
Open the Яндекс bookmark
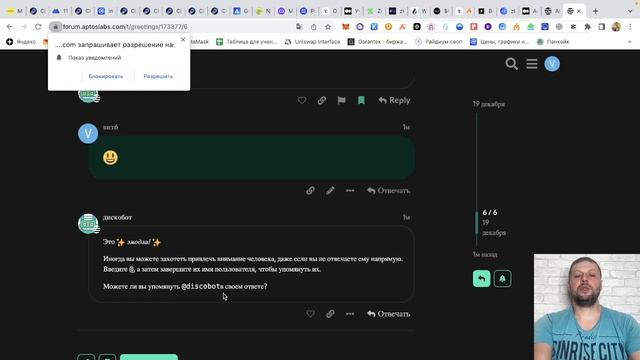pyautogui.click(x=21, y=42)
